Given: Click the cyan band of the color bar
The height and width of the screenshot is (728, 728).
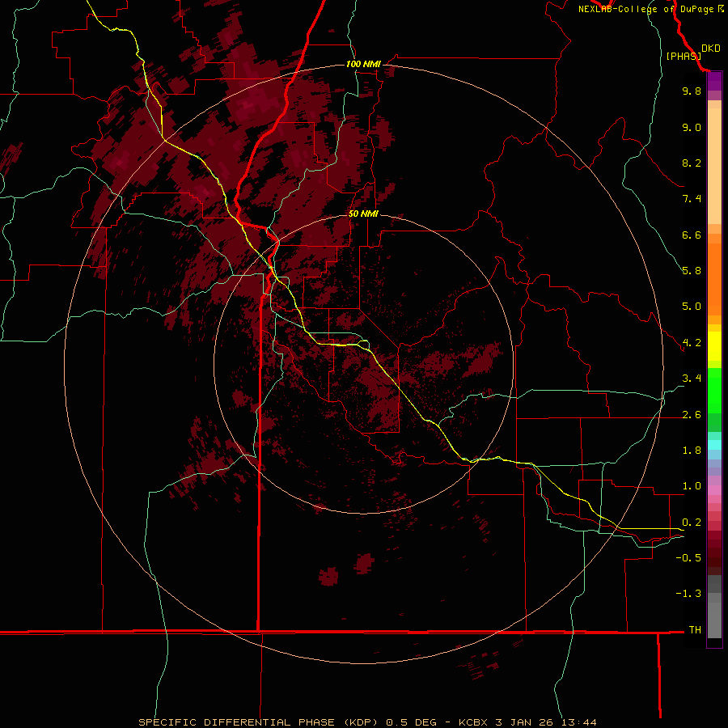Looking at the screenshot, I should coord(714,445).
